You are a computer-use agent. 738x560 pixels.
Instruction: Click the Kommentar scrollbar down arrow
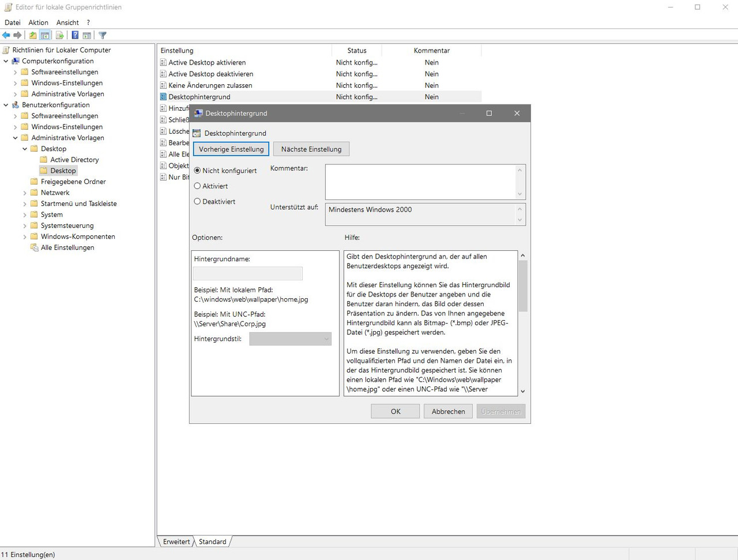click(520, 194)
